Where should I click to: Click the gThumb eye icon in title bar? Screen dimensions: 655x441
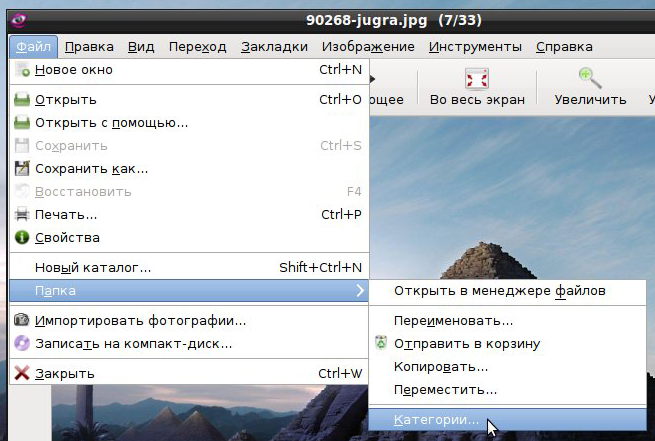[18, 20]
